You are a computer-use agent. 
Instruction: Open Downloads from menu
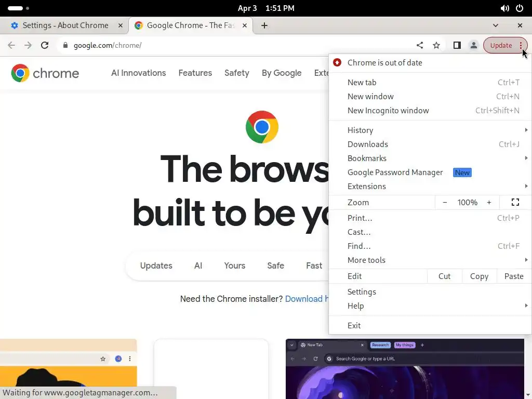click(430, 144)
